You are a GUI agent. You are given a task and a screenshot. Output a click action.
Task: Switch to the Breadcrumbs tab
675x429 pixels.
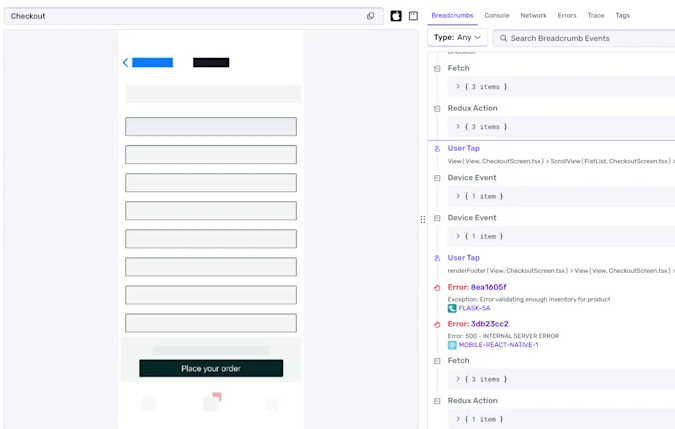(452, 15)
